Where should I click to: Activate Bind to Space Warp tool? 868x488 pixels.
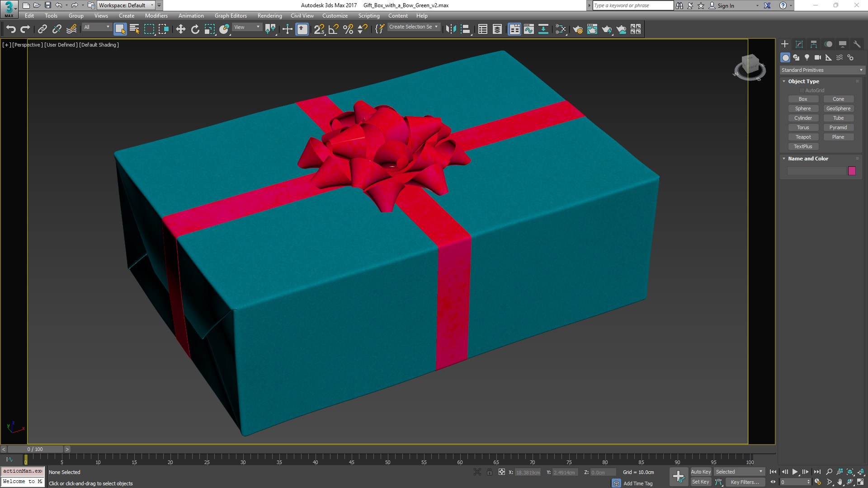click(x=71, y=29)
